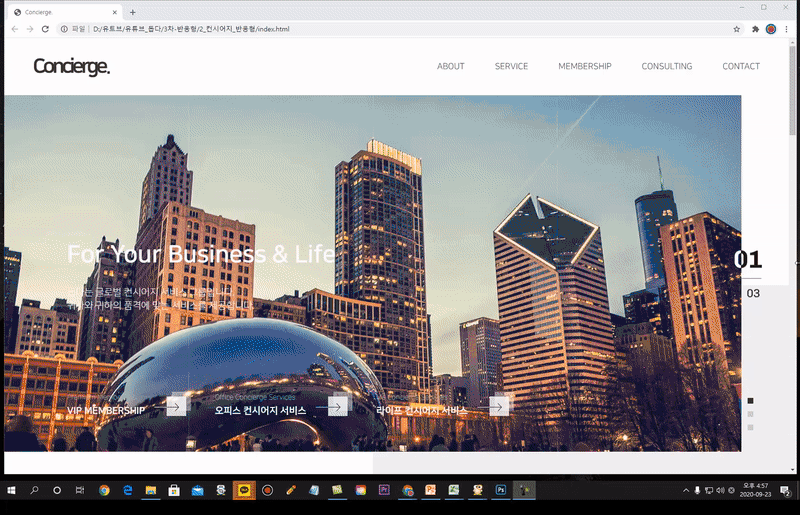Click the microphone tray icon
800x515 pixels.
pos(697,491)
